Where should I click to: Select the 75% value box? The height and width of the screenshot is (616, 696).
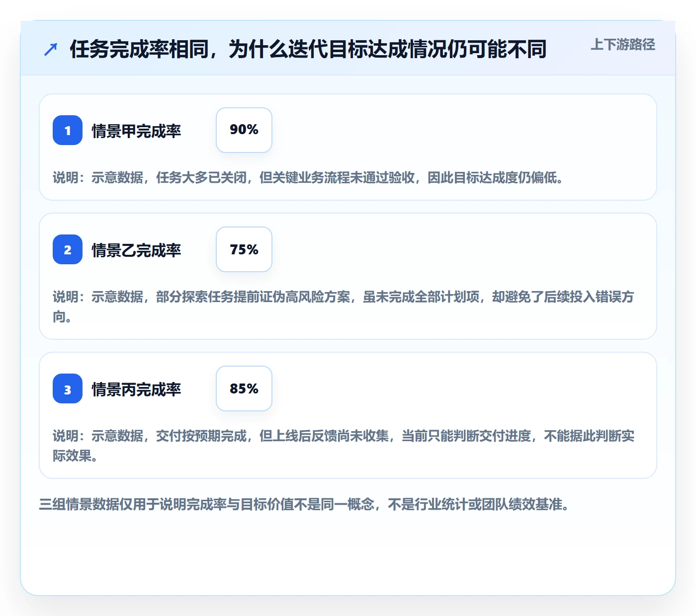coord(244,249)
